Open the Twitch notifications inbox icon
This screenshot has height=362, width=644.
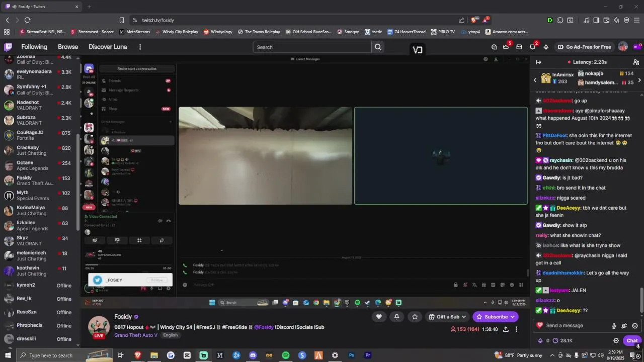tap(519, 47)
